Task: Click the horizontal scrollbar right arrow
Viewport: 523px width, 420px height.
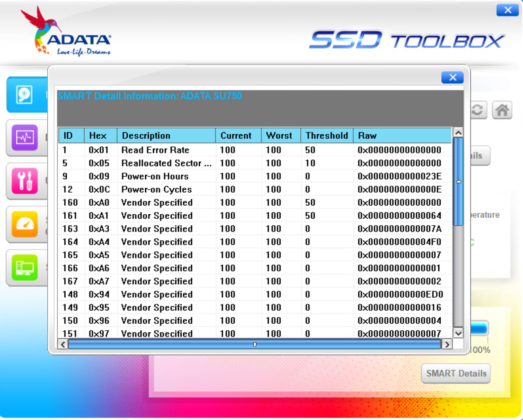Action: pyautogui.click(x=446, y=344)
